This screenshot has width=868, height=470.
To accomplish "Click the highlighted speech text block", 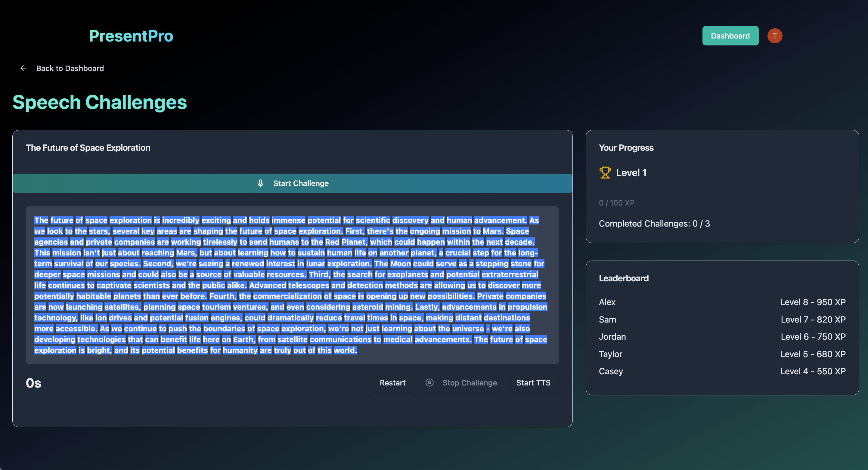I will pos(292,285).
